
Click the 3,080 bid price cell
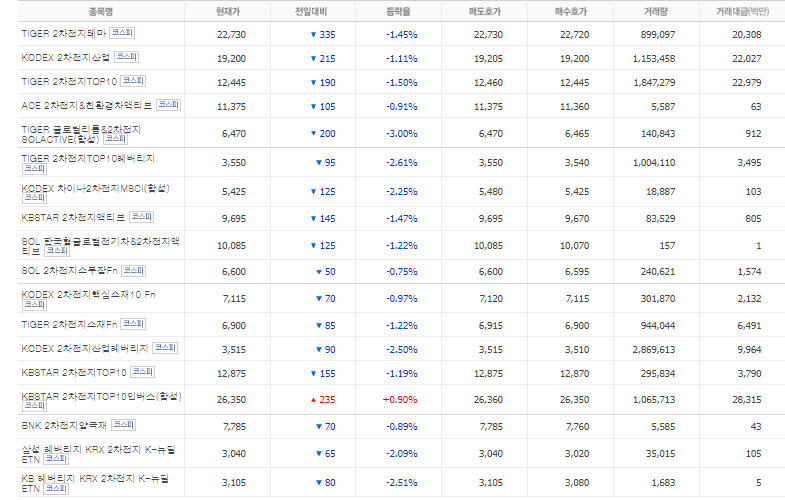click(x=577, y=483)
